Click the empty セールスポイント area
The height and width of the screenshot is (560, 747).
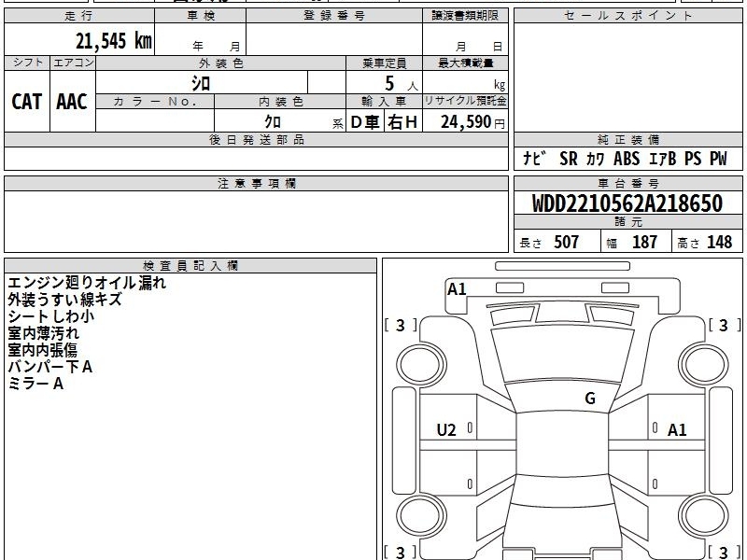(627, 77)
